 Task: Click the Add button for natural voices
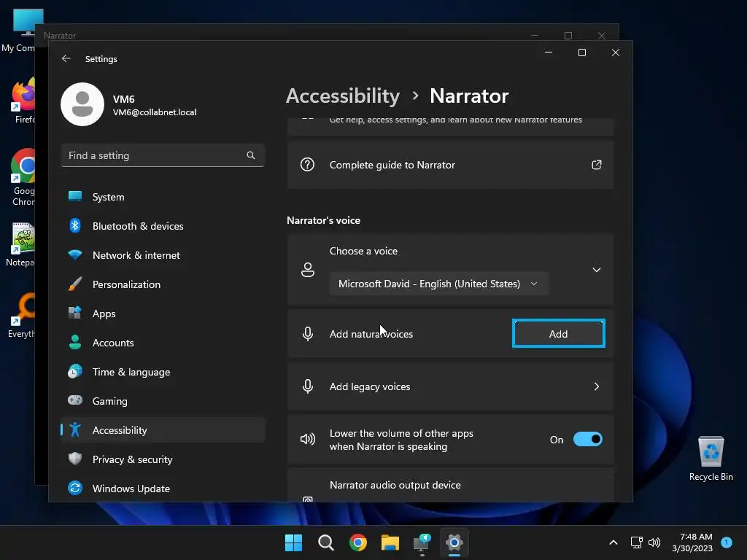558,334
